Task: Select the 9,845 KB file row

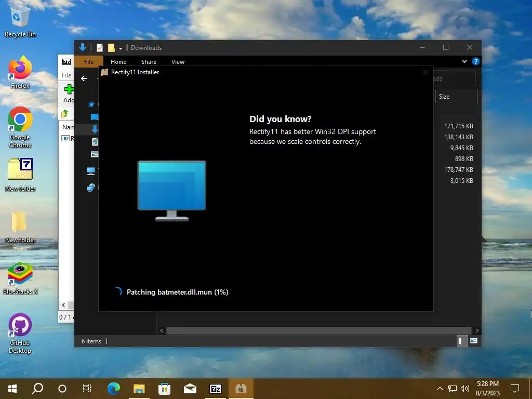Action: pos(461,148)
